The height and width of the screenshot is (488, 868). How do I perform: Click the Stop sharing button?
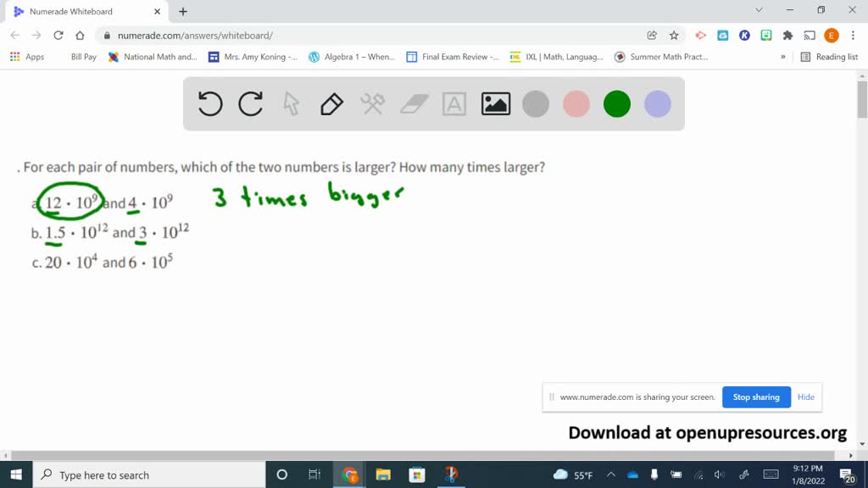click(755, 397)
